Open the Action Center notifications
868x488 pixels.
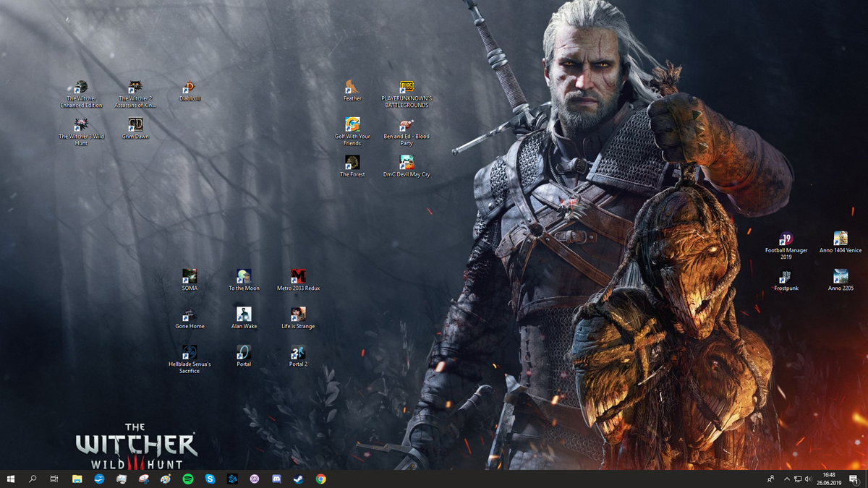pyautogui.click(x=854, y=479)
